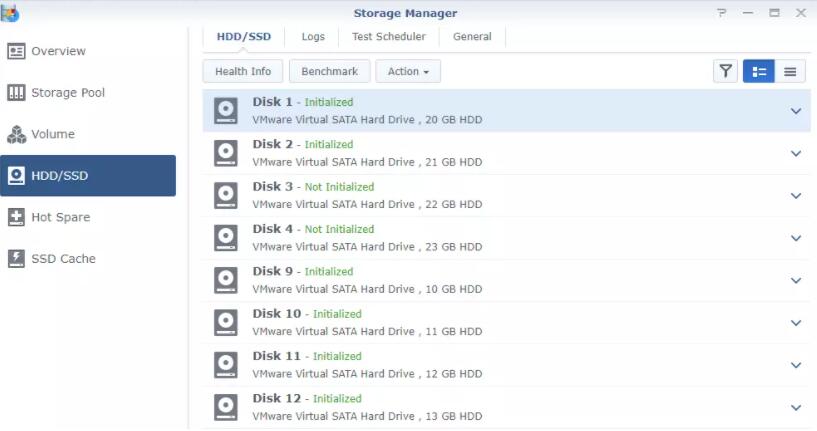Click the Health Info button
Image resolution: width=817 pixels, height=431 pixels.
[243, 71]
